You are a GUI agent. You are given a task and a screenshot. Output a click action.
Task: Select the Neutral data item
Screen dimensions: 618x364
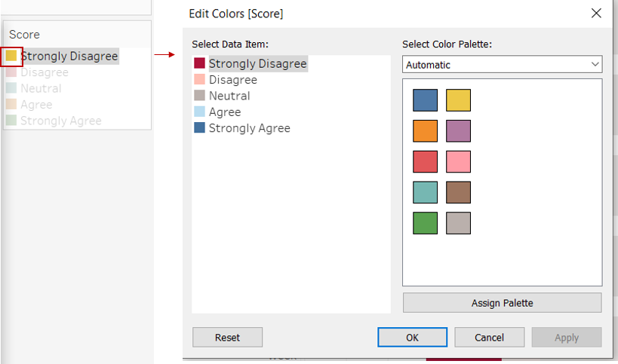pos(229,96)
